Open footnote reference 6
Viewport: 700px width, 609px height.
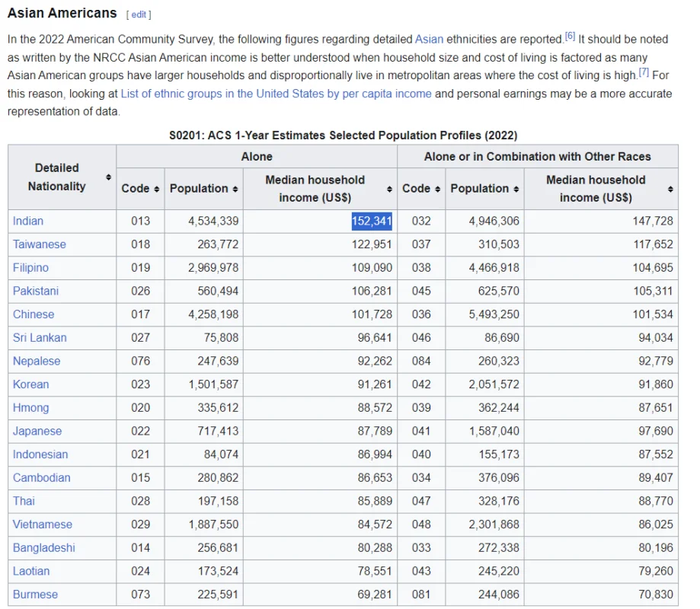[x=570, y=36]
